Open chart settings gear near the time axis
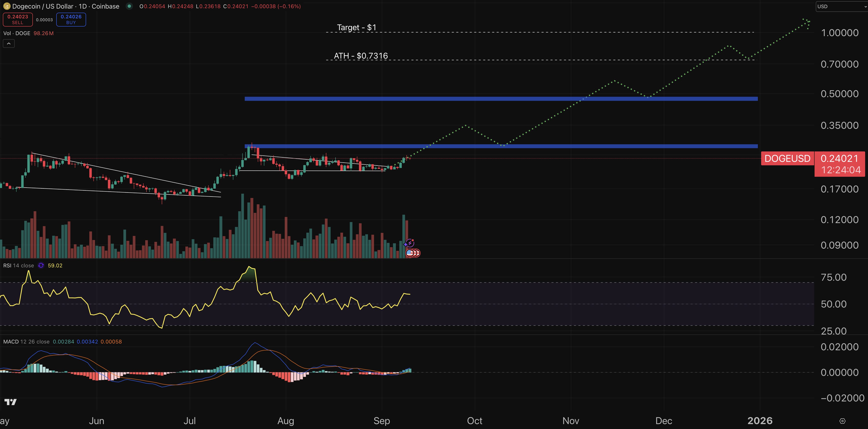This screenshot has height=429, width=868. [842, 421]
